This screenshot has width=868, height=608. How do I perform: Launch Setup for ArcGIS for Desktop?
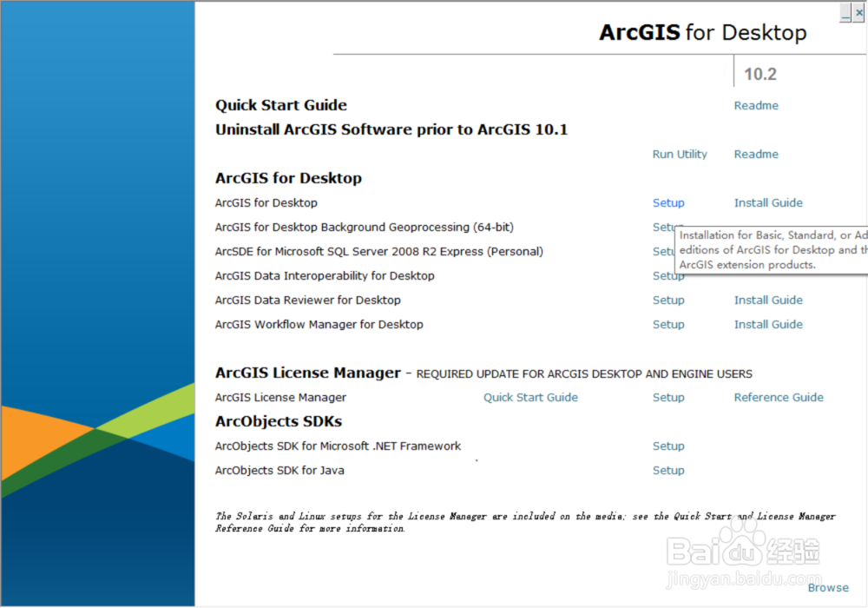(667, 202)
